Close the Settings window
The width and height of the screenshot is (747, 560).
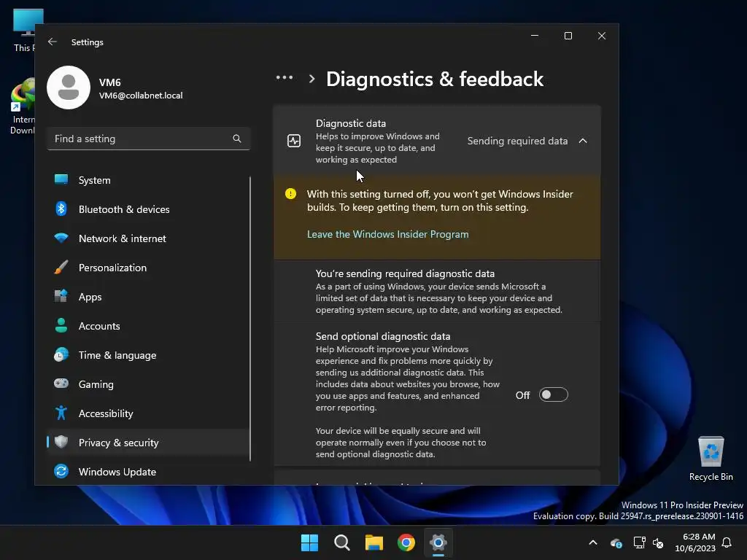pos(602,36)
